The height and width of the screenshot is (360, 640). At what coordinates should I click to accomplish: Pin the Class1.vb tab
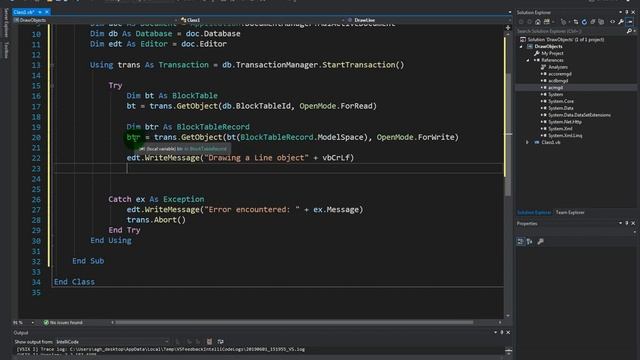coord(40,12)
